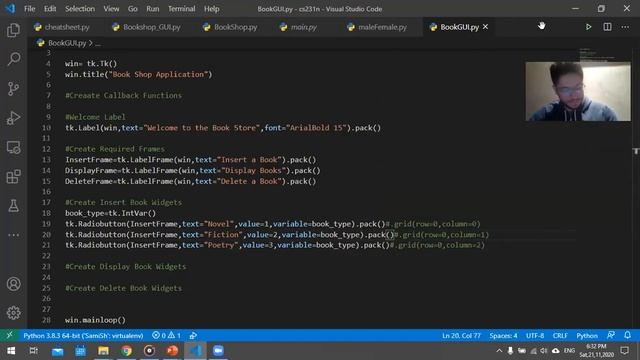The image size is (640, 360).
Task: Click the win.title line 5 code
Action: (138, 74)
